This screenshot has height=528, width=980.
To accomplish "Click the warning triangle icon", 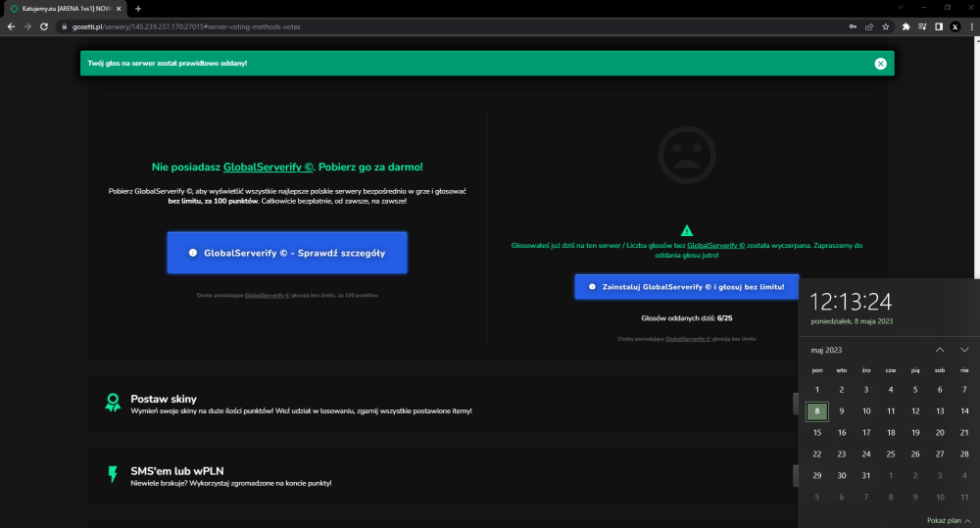I will pyautogui.click(x=687, y=230).
